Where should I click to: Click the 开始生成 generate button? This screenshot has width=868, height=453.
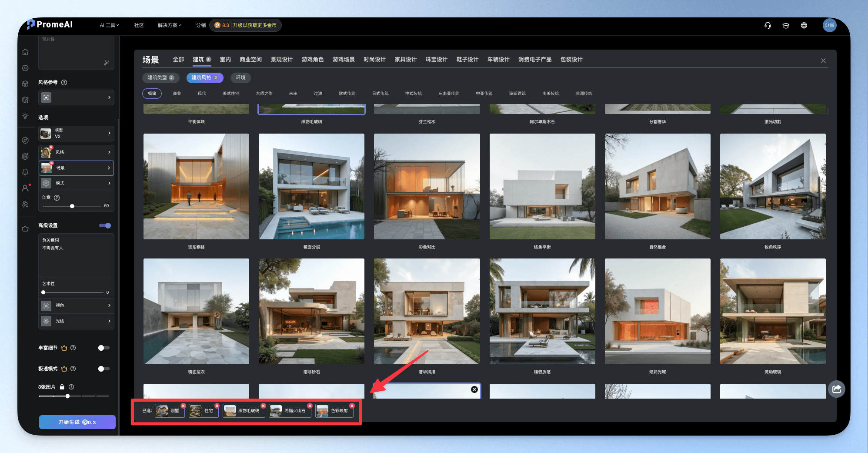pos(77,422)
